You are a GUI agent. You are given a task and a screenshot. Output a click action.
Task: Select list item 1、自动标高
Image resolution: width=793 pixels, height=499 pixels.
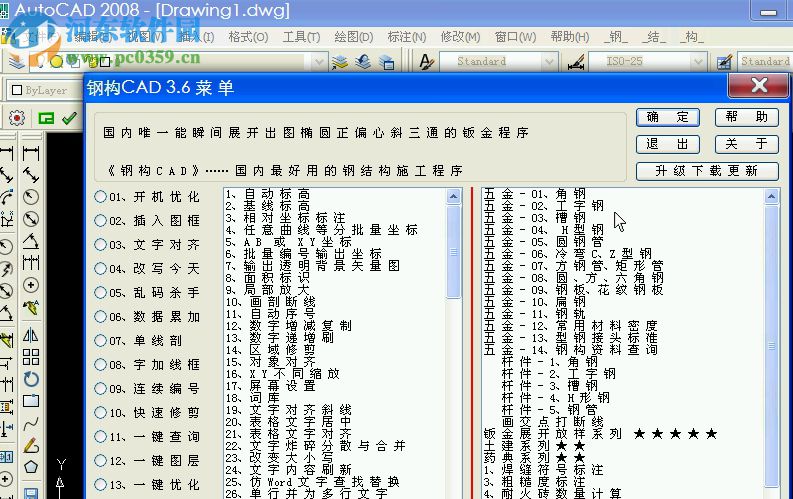point(268,194)
